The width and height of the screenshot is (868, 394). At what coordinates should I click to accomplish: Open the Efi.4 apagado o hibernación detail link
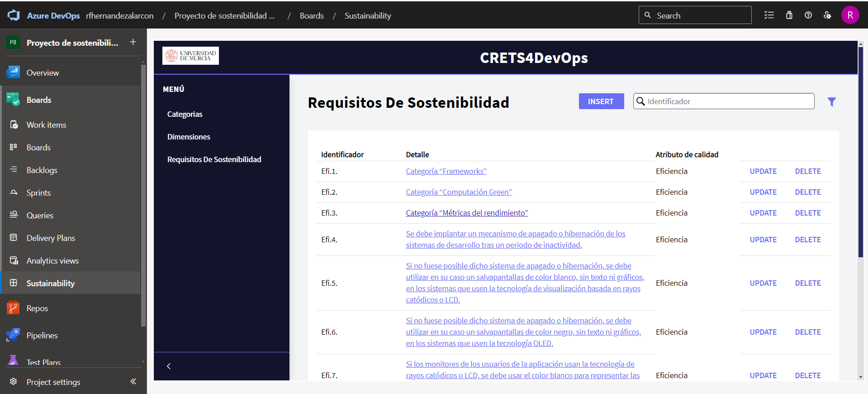pos(516,239)
